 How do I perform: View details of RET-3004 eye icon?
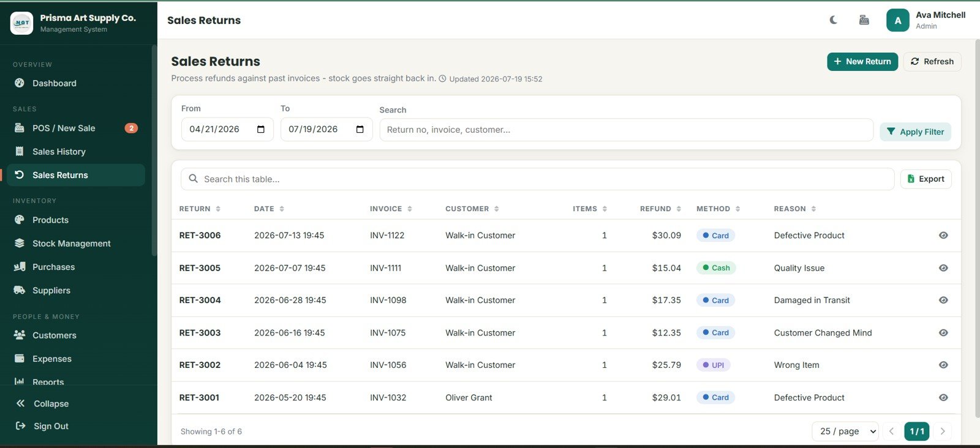[x=943, y=301]
